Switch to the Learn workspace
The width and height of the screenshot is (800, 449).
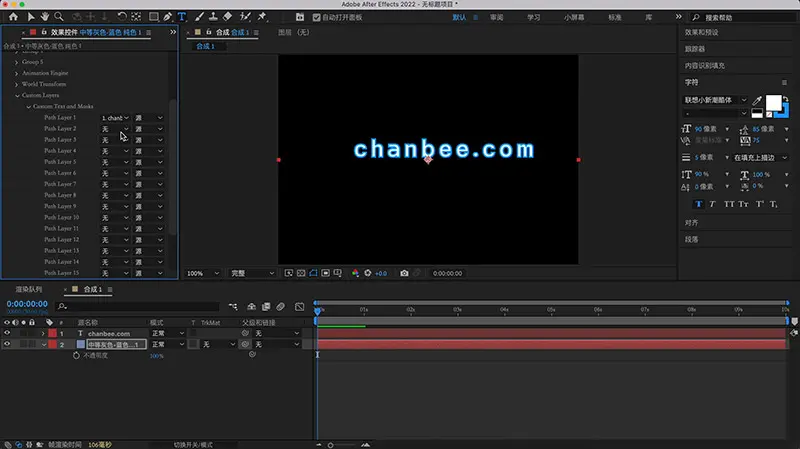click(x=534, y=17)
